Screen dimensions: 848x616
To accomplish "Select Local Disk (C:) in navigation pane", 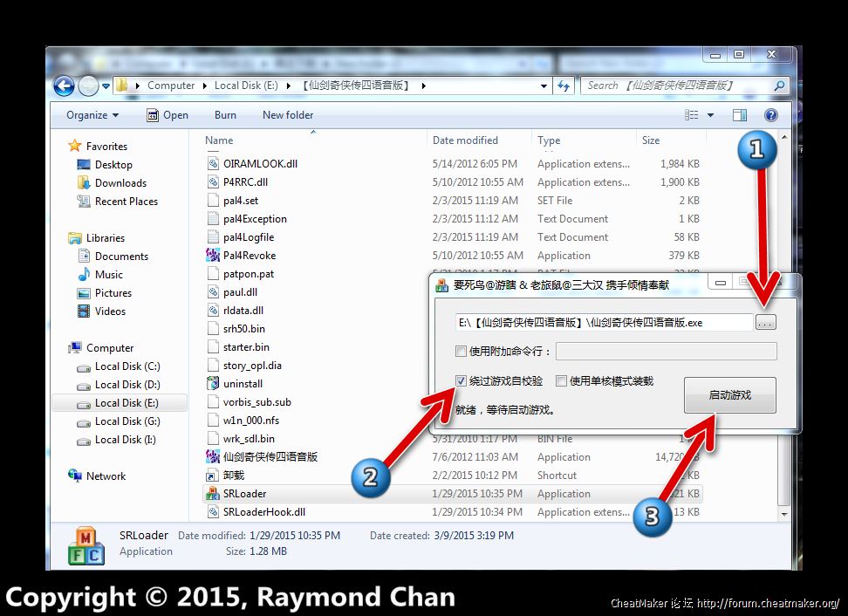I will 127,366.
